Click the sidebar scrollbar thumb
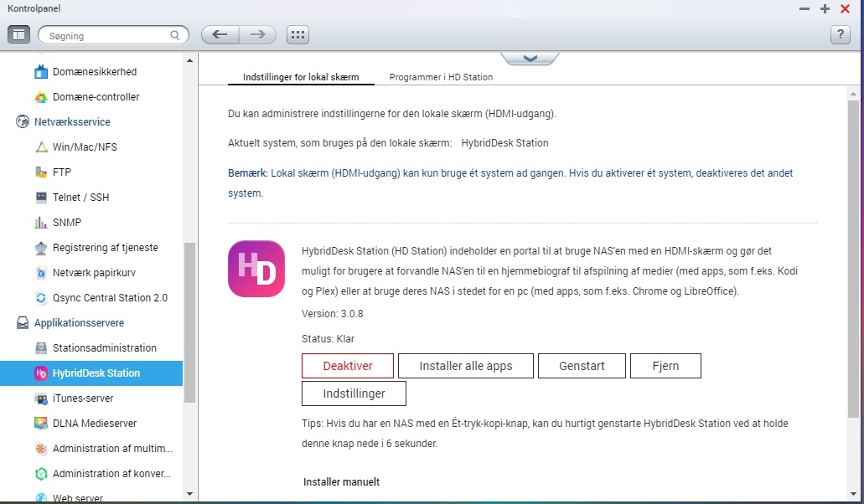Image resolution: width=864 pixels, height=504 pixels. pyautogui.click(x=189, y=322)
